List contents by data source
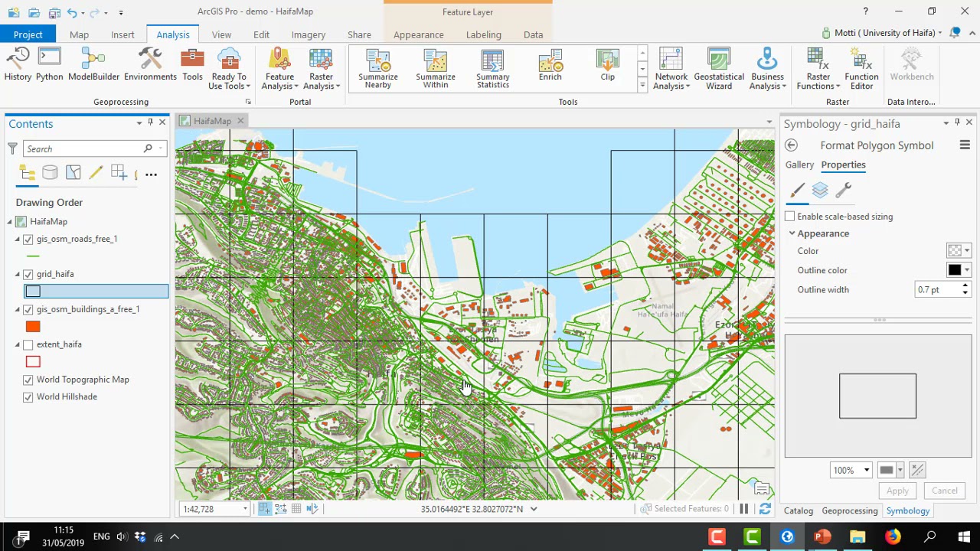The width and height of the screenshot is (980, 551). (50, 174)
